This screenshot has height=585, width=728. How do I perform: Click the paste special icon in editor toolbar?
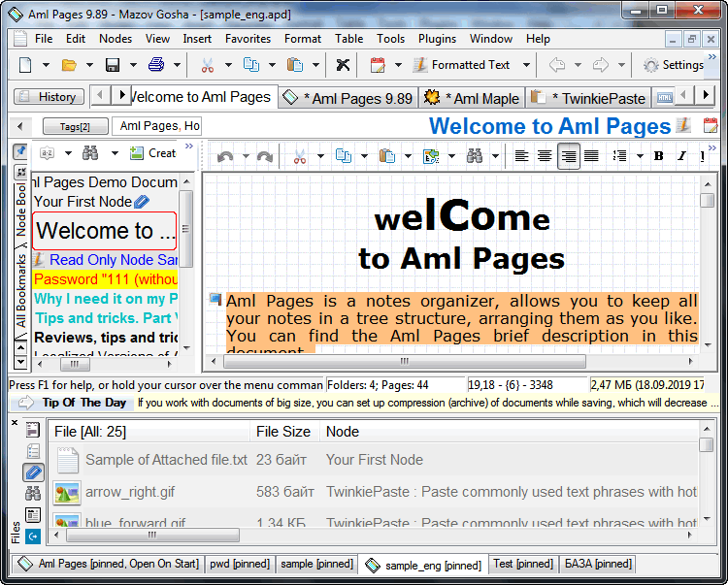click(431, 156)
